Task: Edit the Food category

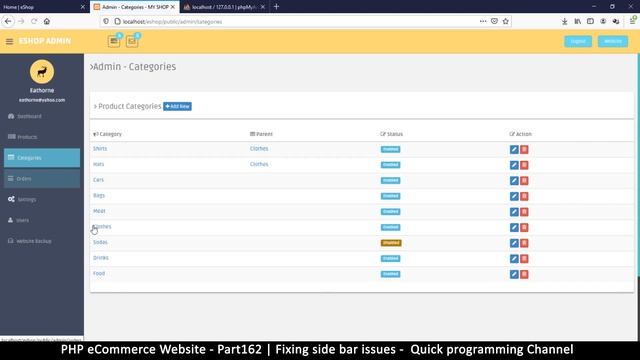Action: coord(514,274)
